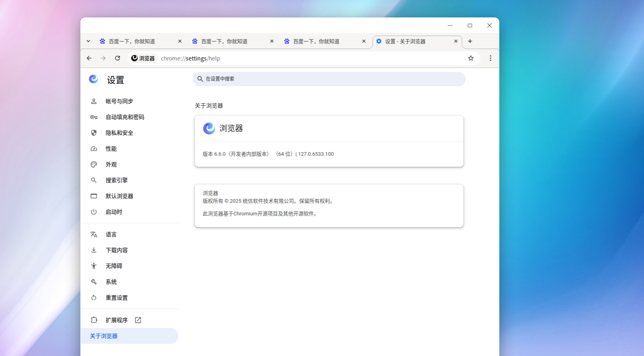Viewport: 644px width, 356px height.
Task: Bookmark this page with the star icon
Action: pos(471,58)
